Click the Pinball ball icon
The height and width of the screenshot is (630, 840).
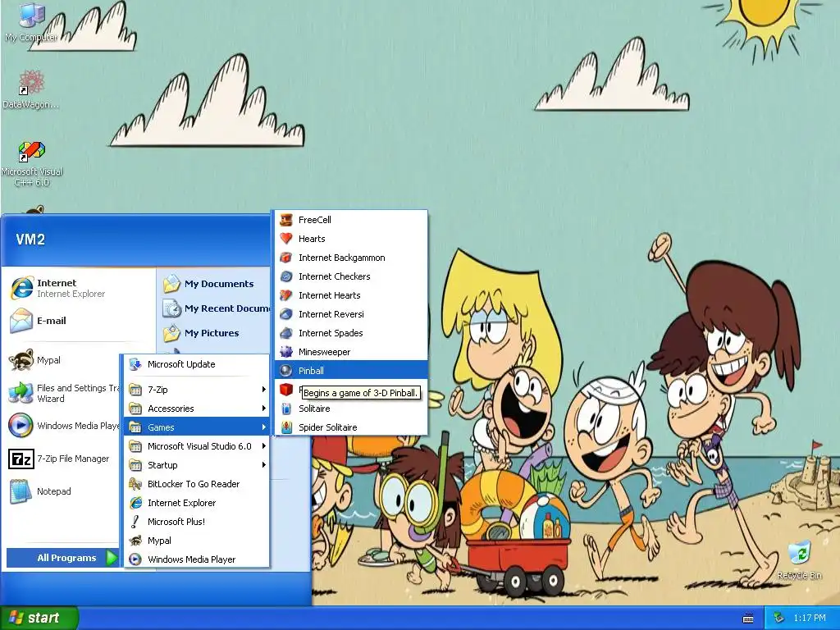[286, 371]
